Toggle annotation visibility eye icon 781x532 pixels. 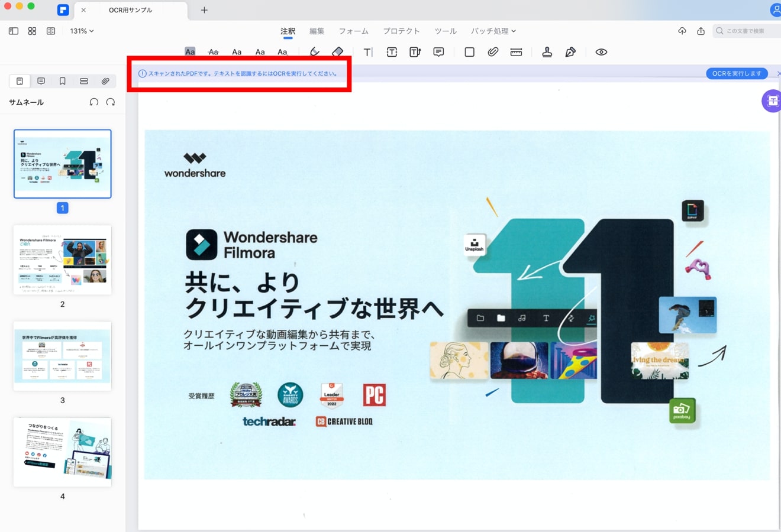[601, 52]
